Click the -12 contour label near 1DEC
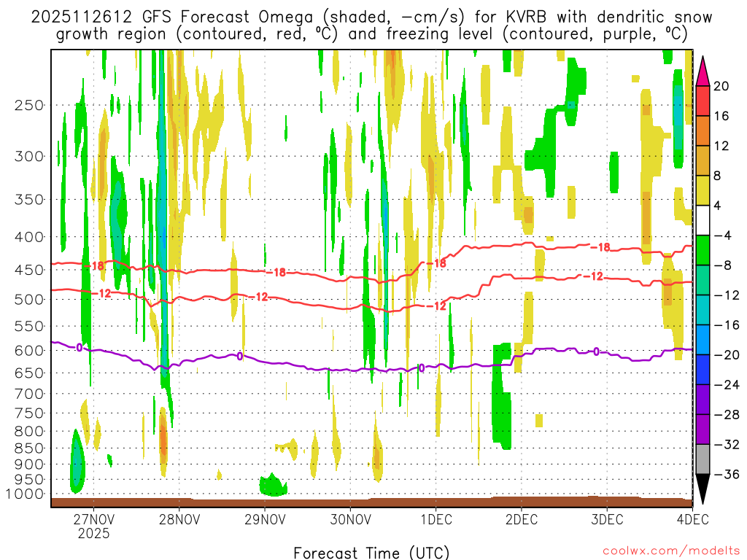 pos(436,306)
